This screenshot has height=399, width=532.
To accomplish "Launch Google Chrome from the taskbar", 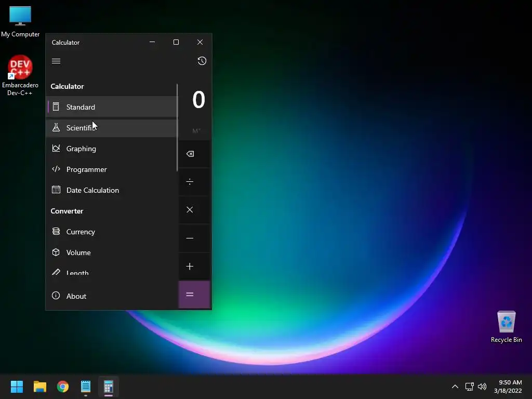I will point(63,387).
